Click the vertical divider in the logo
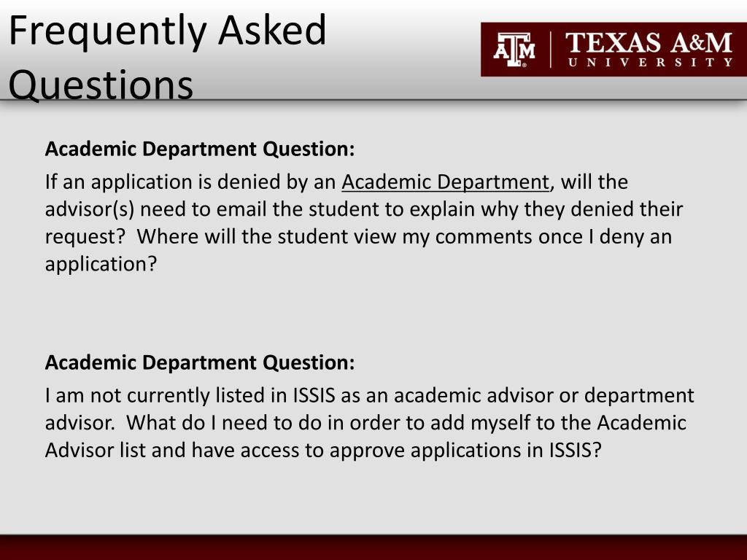The height and width of the screenshot is (560, 747). pyautogui.click(x=551, y=50)
